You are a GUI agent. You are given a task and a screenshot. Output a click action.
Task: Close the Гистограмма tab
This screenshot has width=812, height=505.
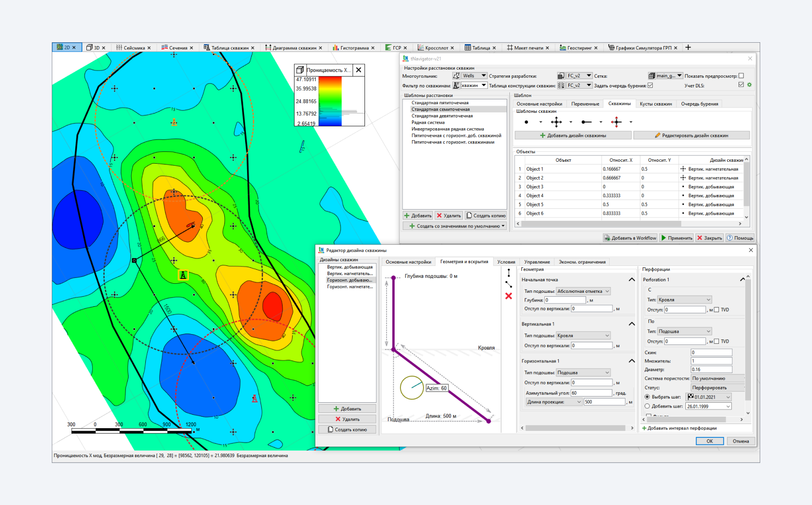pos(372,48)
